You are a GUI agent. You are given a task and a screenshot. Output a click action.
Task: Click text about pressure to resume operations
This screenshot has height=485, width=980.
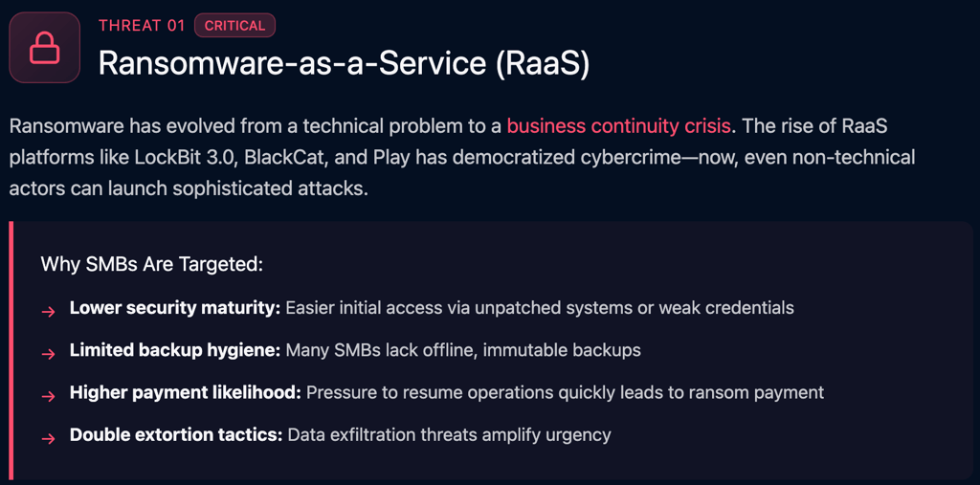pos(566,393)
